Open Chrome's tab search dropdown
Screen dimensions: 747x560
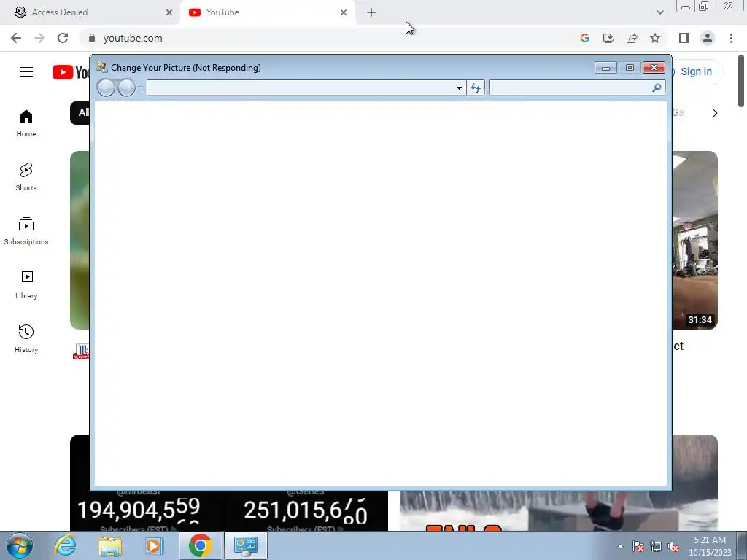coord(659,12)
